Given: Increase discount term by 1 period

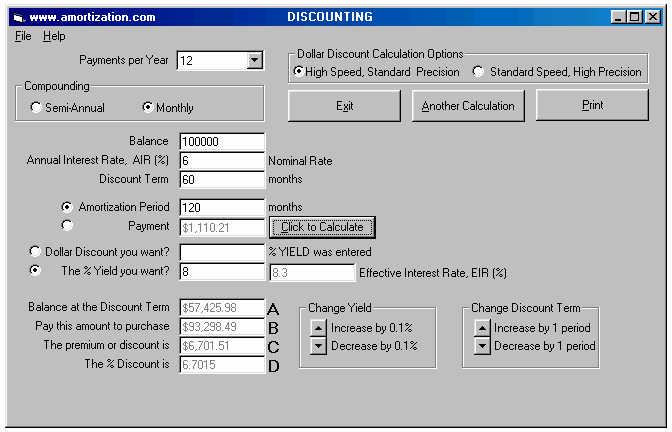Looking at the screenshot, I should pyautogui.click(x=481, y=328).
